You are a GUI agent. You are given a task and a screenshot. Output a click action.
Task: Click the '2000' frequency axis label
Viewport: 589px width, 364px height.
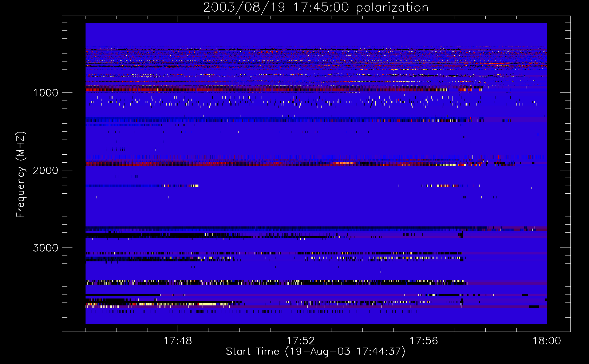point(46,170)
